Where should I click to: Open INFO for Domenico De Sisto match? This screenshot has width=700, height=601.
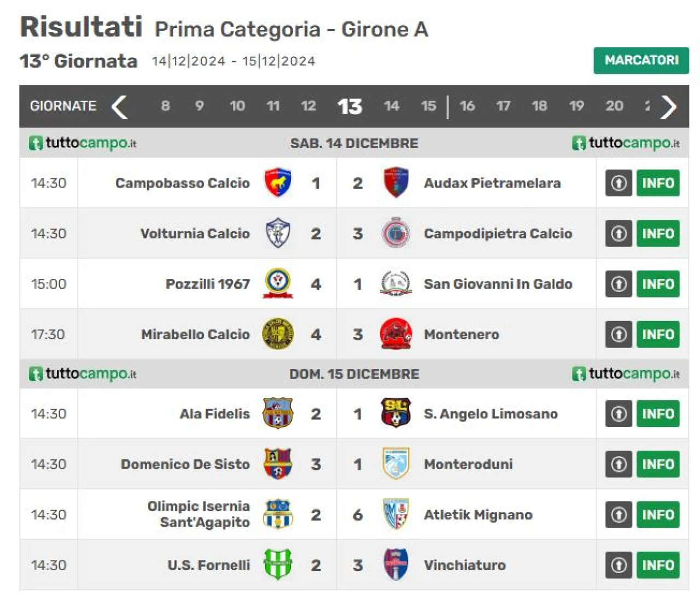click(658, 464)
